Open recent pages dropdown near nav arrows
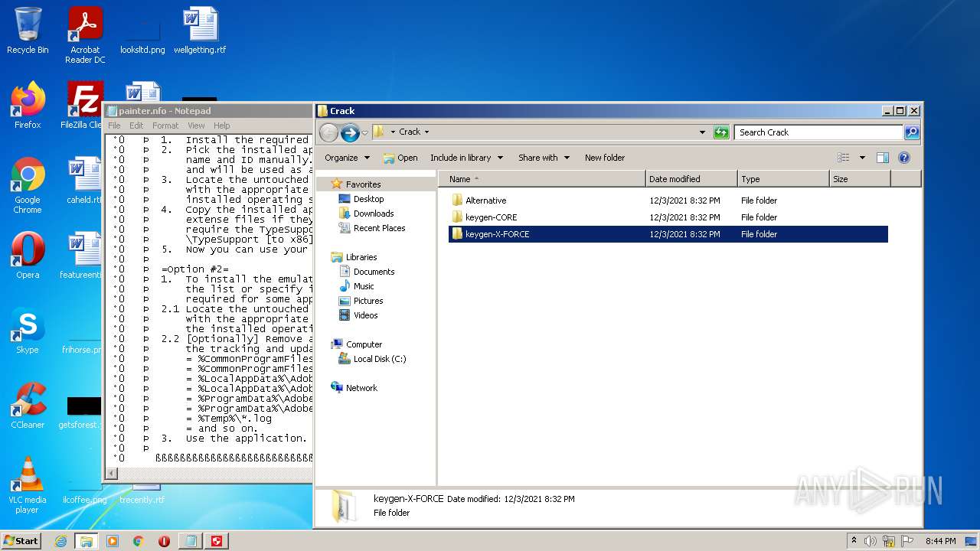This screenshot has height=551, width=980. 364,132
